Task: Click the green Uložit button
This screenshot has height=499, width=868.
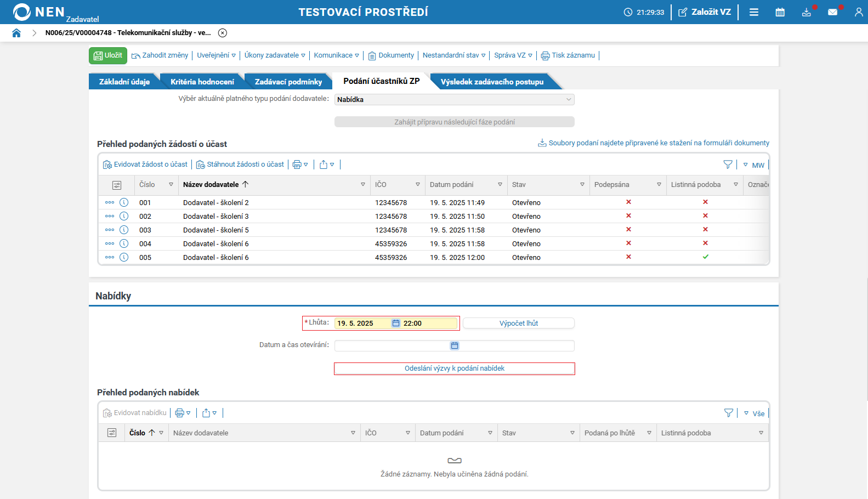Action: (108, 55)
